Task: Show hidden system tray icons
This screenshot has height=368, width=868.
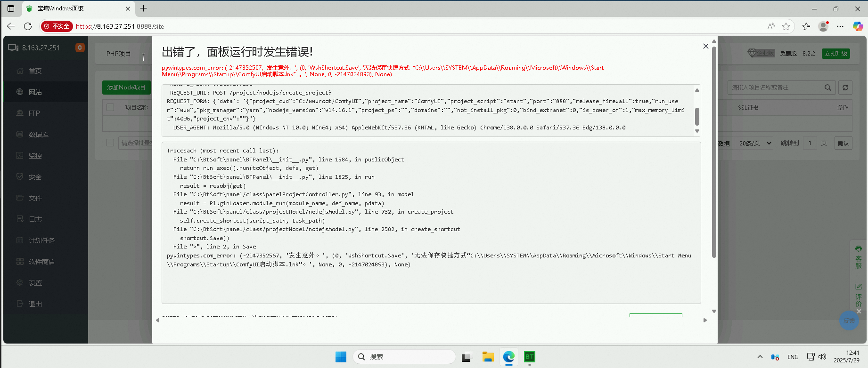Action: [x=760, y=357]
